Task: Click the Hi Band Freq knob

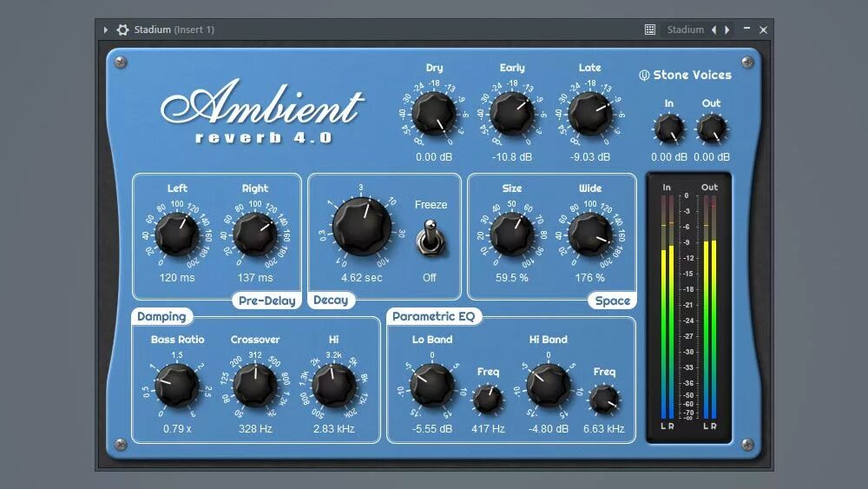Action: (604, 400)
